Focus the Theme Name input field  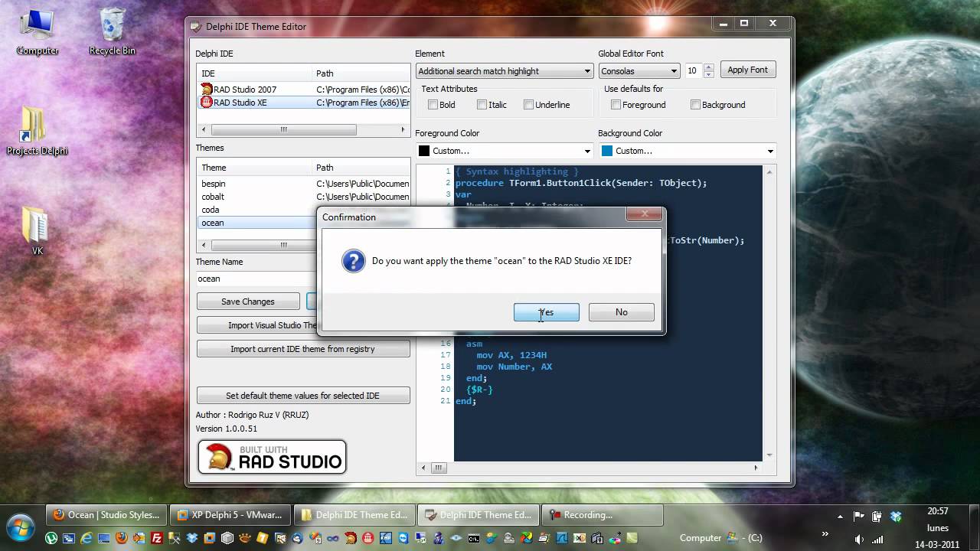tap(257, 279)
